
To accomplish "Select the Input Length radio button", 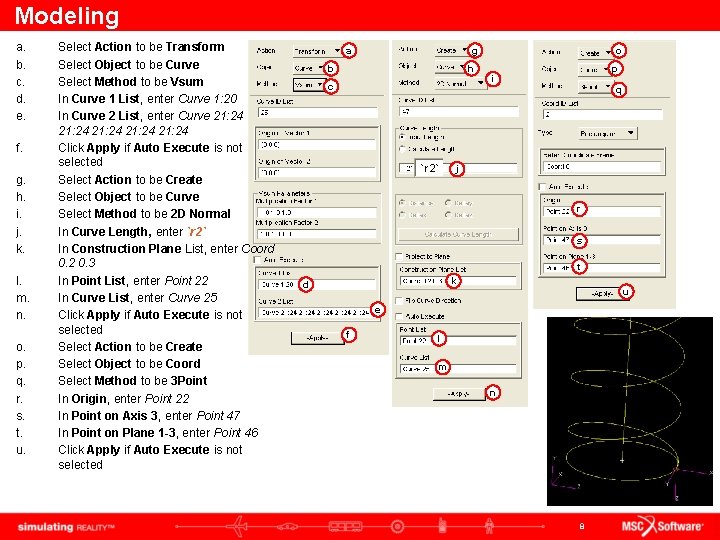I will point(403,137).
